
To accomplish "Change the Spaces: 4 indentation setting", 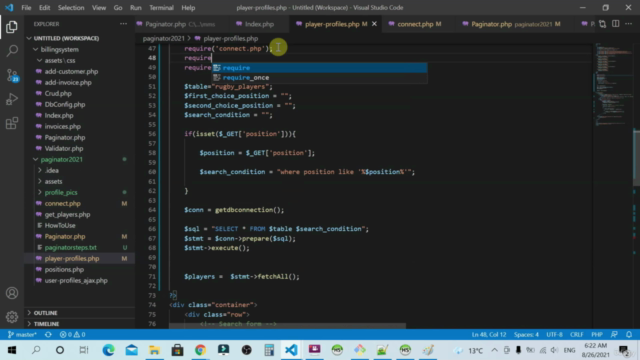I will (x=526, y=335).
